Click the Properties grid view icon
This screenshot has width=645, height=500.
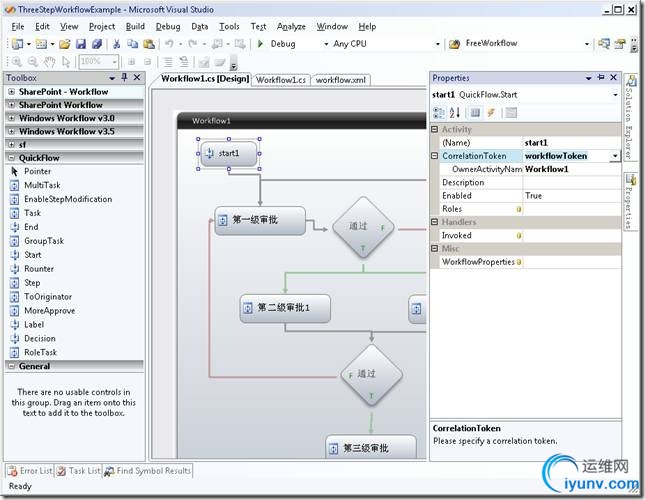[x=475, y=113]
